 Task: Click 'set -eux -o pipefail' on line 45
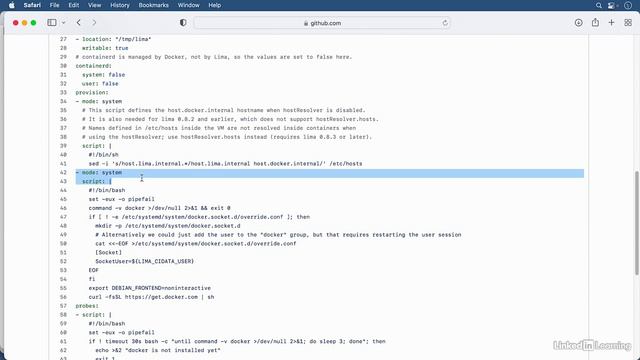(x=122, y=199)
